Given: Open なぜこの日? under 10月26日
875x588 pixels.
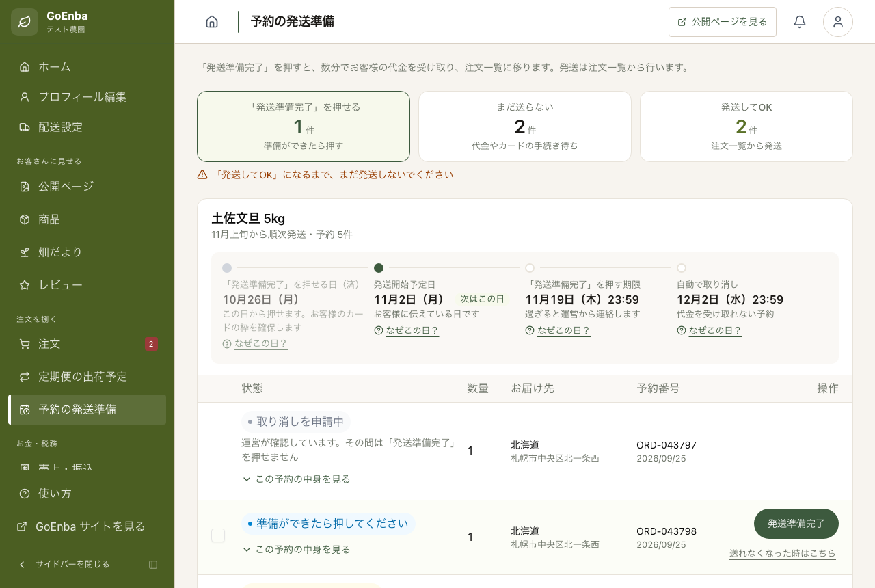Looking at the screenshot, I should [x=255, y=344].
